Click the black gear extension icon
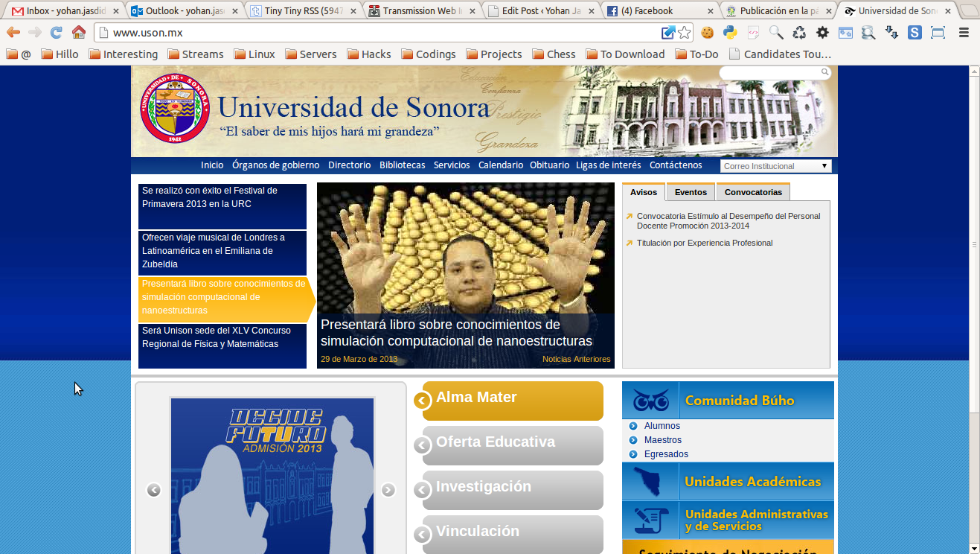 point(822,33)
